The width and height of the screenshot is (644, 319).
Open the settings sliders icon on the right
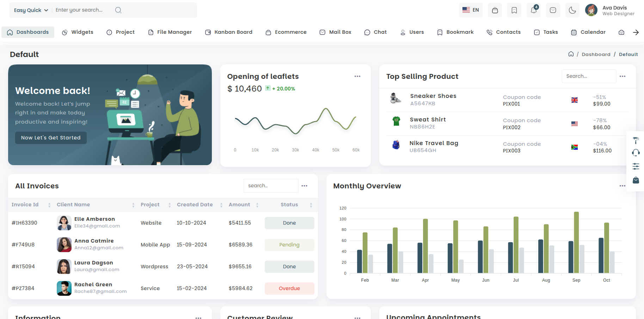tap(636, 166)
